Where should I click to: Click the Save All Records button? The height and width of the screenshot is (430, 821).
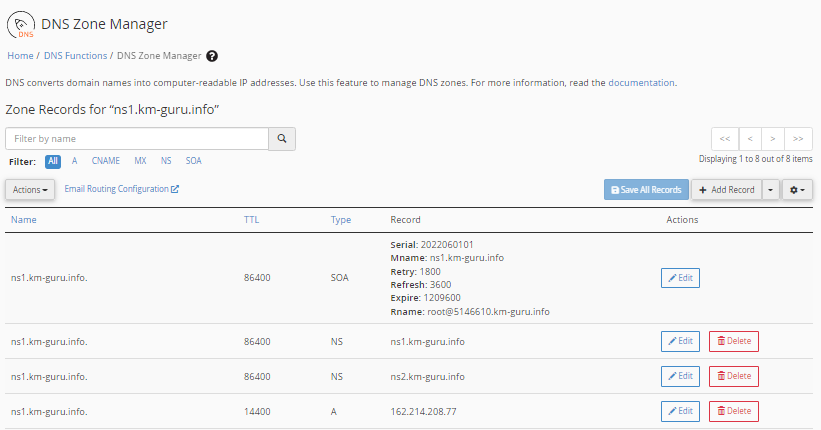(646, 189)
